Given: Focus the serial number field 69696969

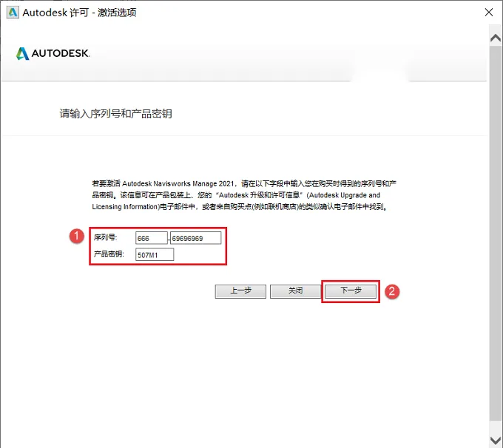Looking at the screenshot, I should click(196, 238).
